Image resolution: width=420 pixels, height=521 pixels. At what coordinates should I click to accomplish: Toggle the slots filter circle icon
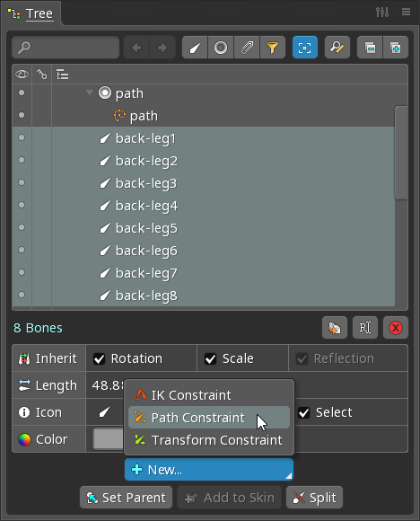tap(221, 48)
